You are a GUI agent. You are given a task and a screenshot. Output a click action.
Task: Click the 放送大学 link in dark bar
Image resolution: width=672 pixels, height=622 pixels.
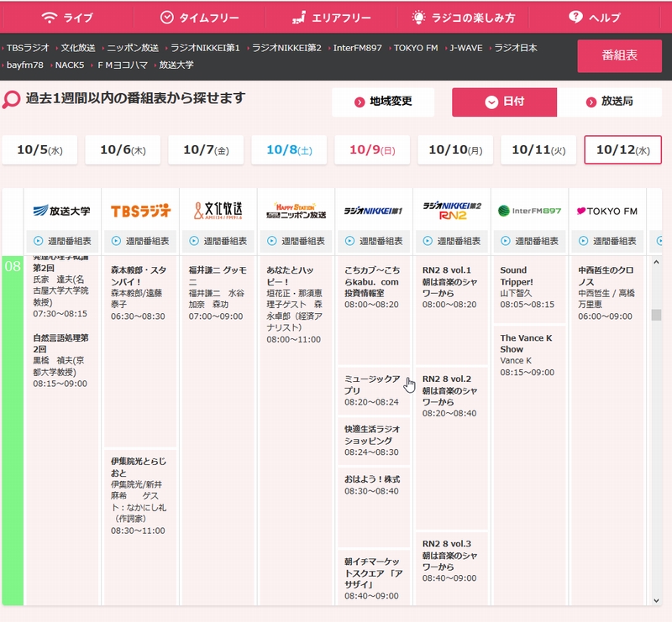176,65
